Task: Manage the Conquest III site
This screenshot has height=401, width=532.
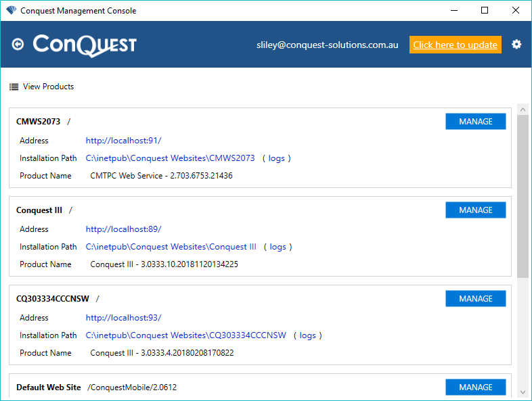Action: pyautogui.click(x=475, y=210)
